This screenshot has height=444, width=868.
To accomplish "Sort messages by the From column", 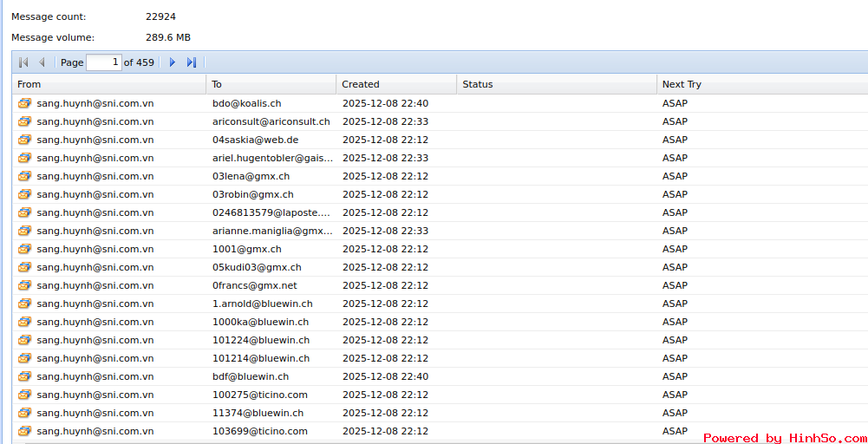I will [x=108, y=84].
